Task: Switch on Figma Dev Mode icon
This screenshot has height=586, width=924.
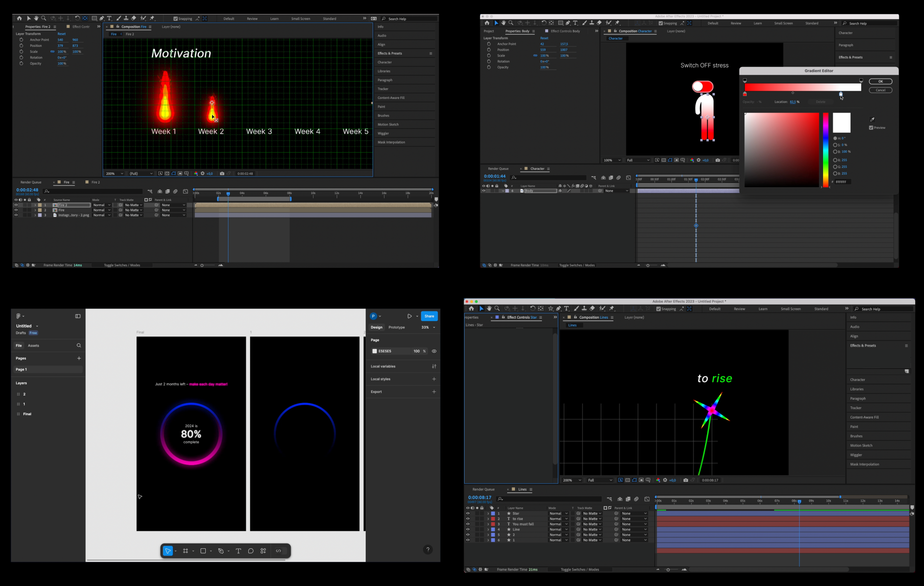Action: (279, 551)
